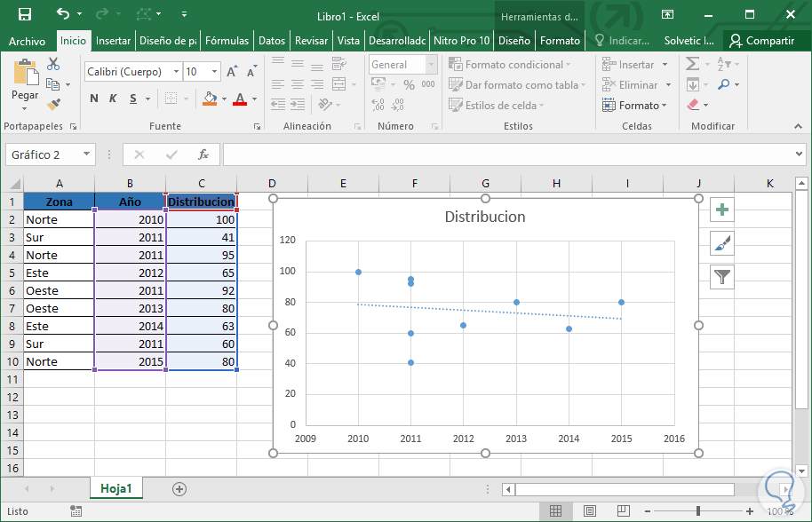Add a new sheet with plus button

[179, 488]
